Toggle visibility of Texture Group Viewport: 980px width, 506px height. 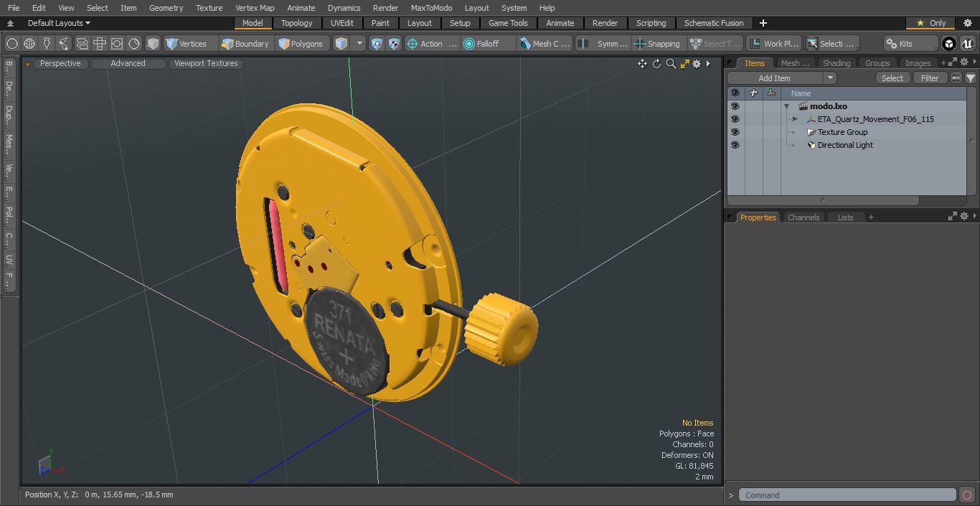tap(735, 132)
